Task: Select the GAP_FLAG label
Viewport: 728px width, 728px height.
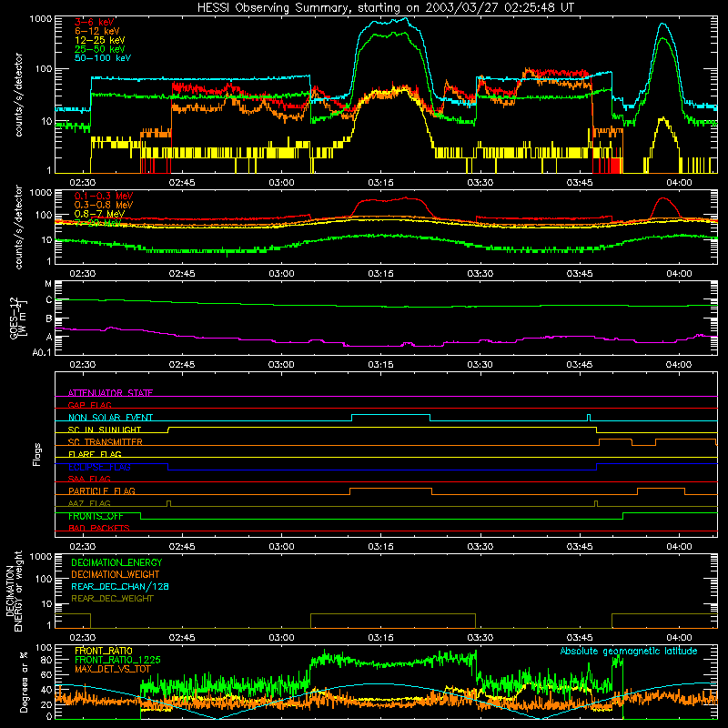Action: pos(89,405)
